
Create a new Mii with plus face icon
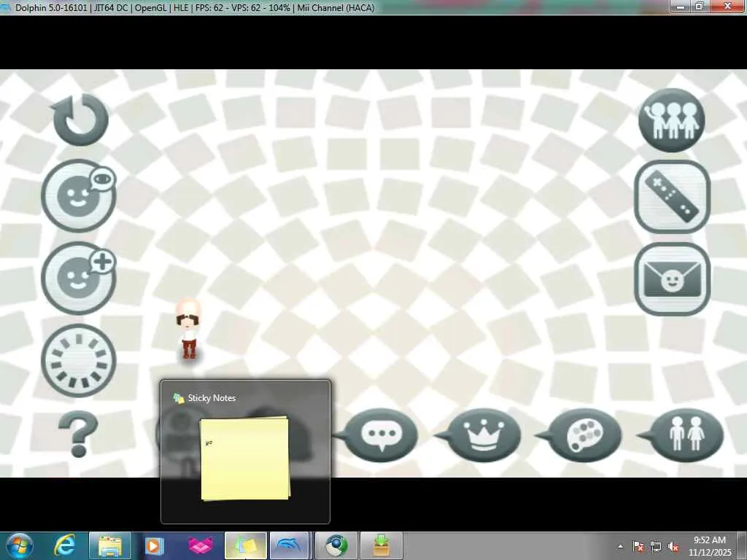[x=79, y=278]
